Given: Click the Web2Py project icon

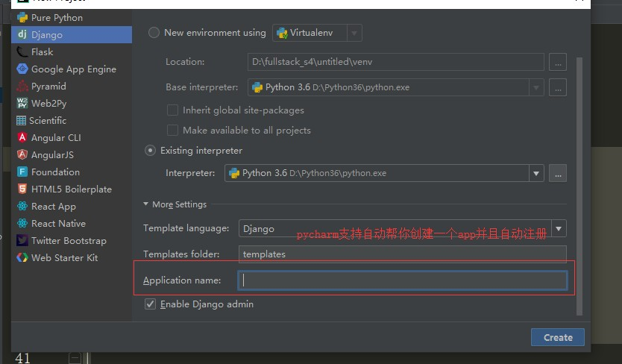Looking at the screenshot, I should [22, 103].
